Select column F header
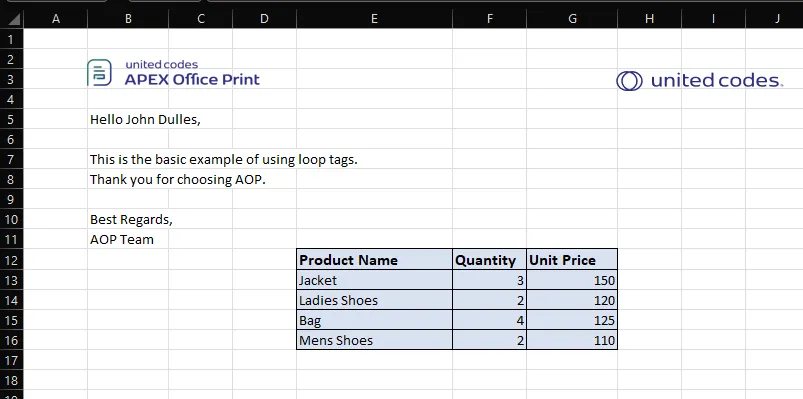Viewport: 803px width, 399px height. click(490, 19)
